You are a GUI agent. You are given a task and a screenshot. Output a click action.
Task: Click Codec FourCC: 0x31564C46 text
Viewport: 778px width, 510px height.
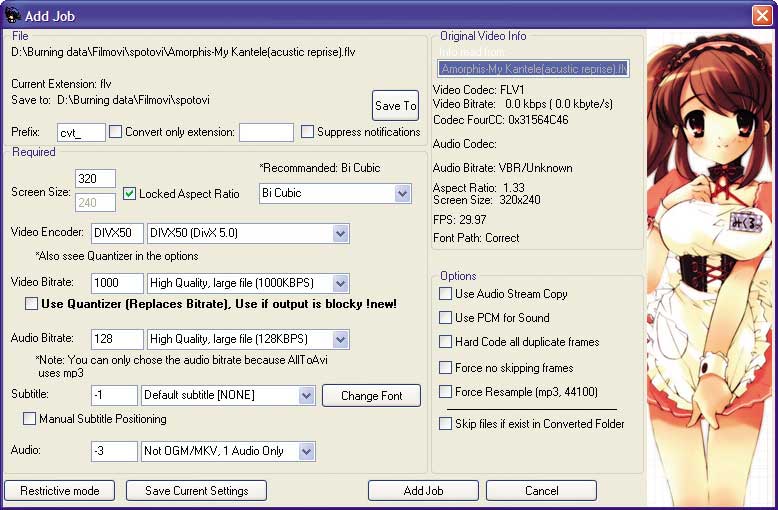[x=500, y=120]
